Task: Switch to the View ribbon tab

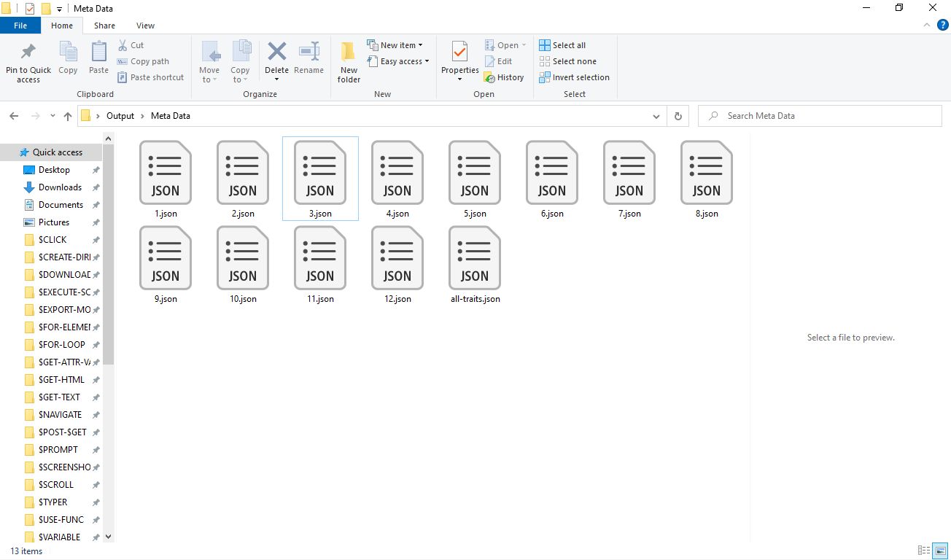Action: tap(145, 26)
